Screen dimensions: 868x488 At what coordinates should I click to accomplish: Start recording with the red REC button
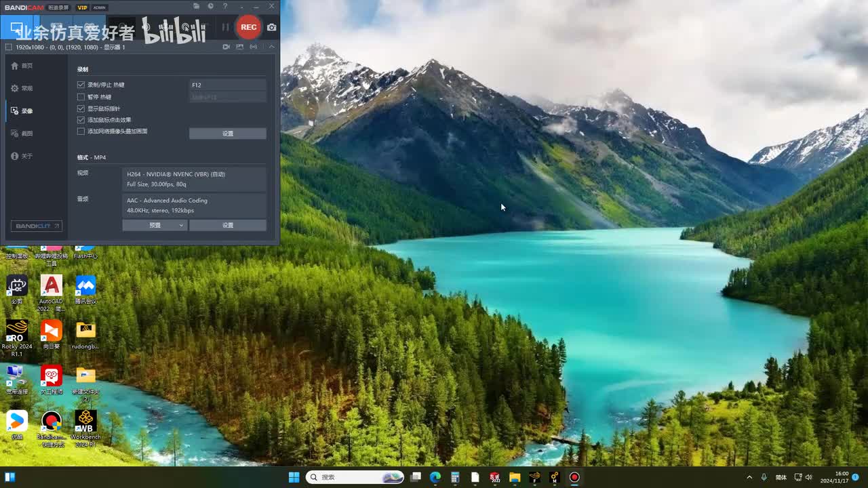click(249, 27)
